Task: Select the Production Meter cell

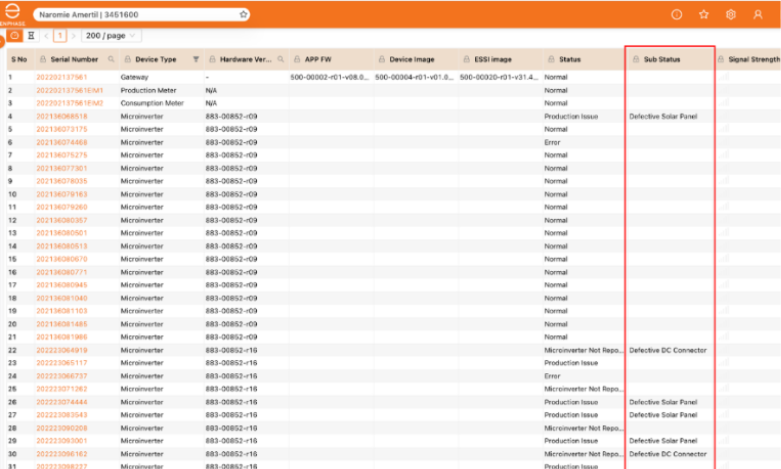Action: click(148, 90)
